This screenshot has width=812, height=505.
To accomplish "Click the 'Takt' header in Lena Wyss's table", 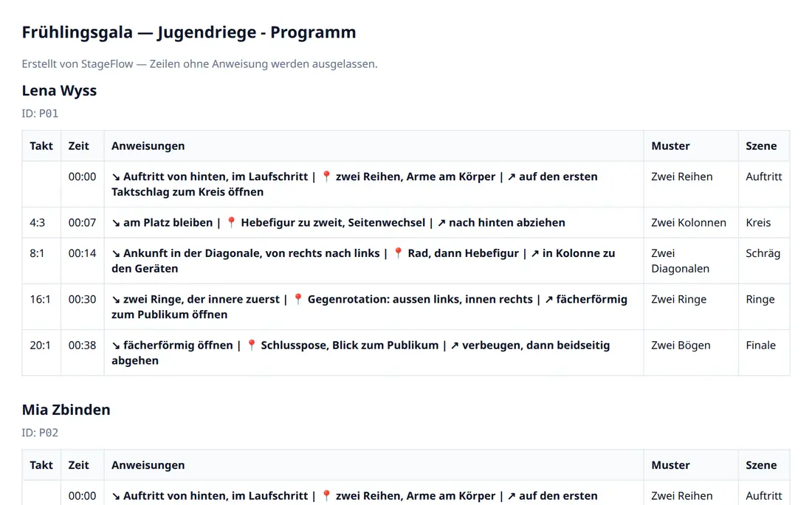I will (x=41, y=145).
